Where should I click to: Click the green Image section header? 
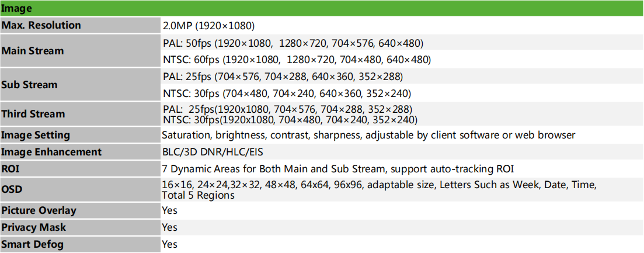point(322,8)
